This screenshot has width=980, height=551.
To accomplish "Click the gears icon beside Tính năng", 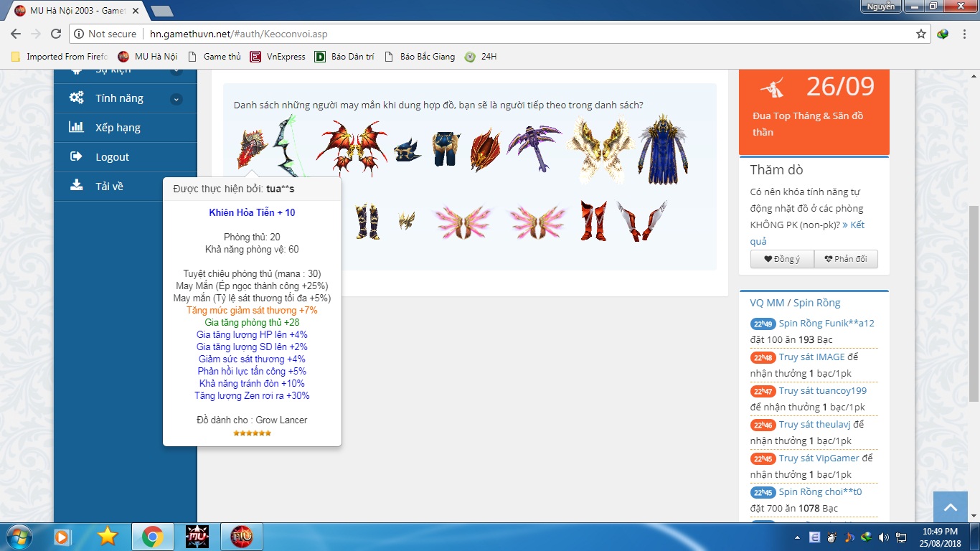I will [x=76, y=98].
